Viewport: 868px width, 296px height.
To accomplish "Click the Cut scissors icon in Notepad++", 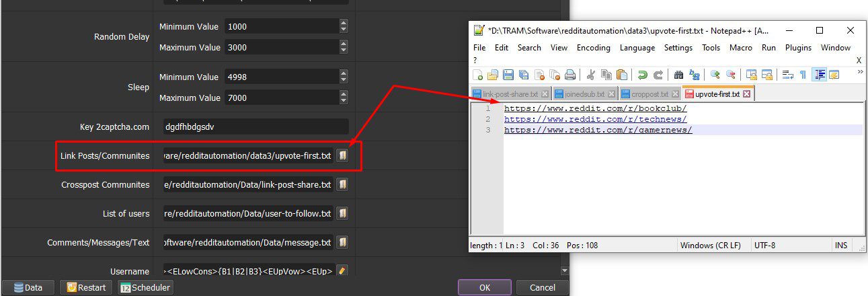I will [x=591, y=75].
